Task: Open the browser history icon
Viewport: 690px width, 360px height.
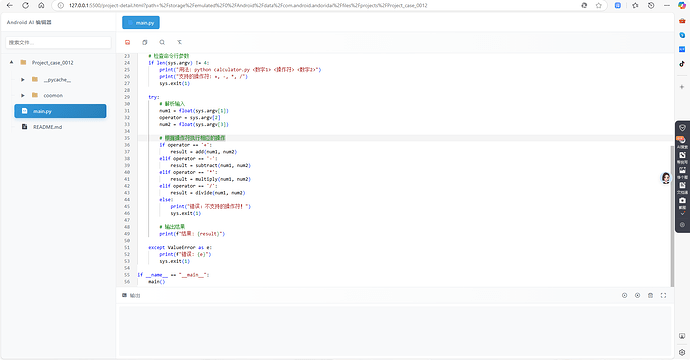Action: 651,5
